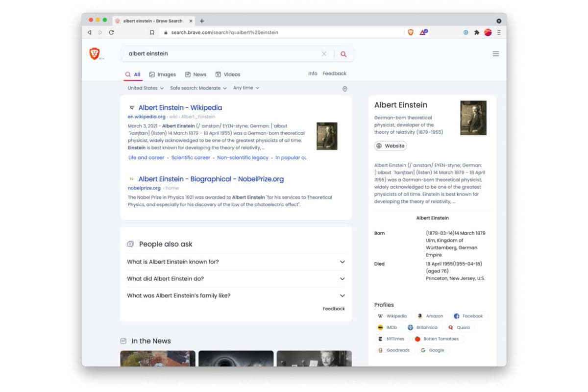Expand "What is Albert Einstein known for?"

(236, 262)
